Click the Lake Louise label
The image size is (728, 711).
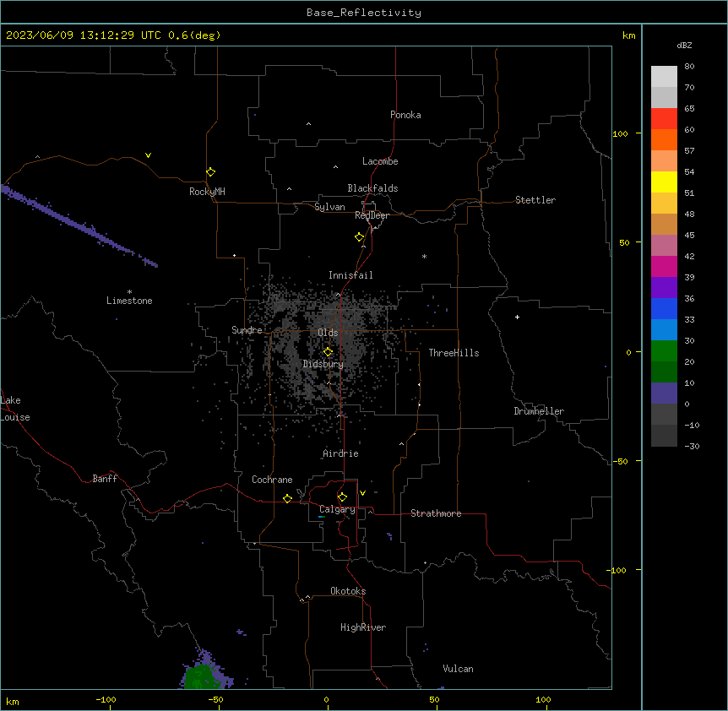[x=15, y=409]
